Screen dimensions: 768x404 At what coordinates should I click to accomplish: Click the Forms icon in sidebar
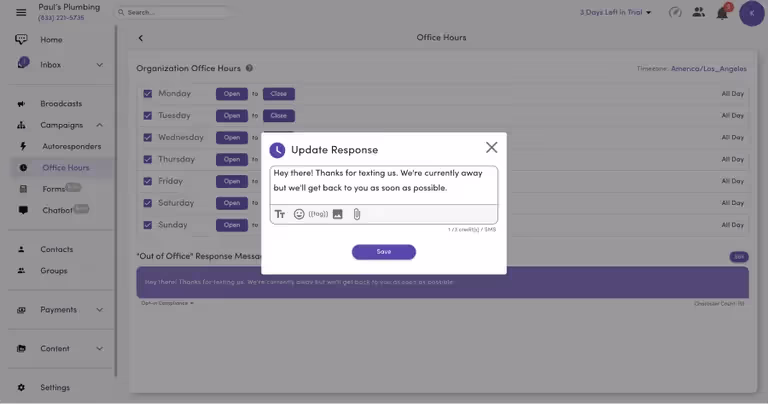(x=23, y=189)
